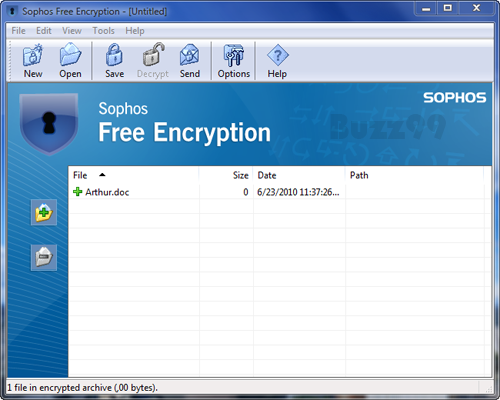This screenshot has height=400, width=500.
Task: Sort list by Path column header
Action: coord(414,175)
